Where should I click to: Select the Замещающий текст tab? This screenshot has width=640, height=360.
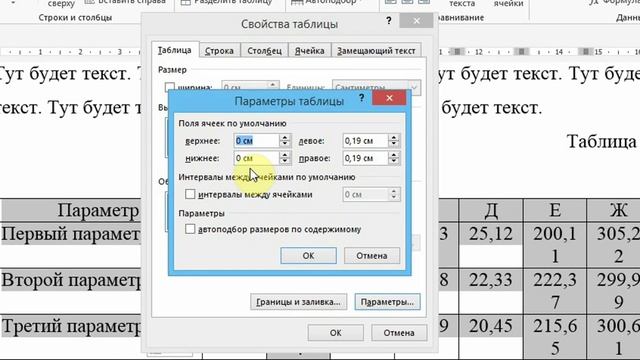click(376, 51)
